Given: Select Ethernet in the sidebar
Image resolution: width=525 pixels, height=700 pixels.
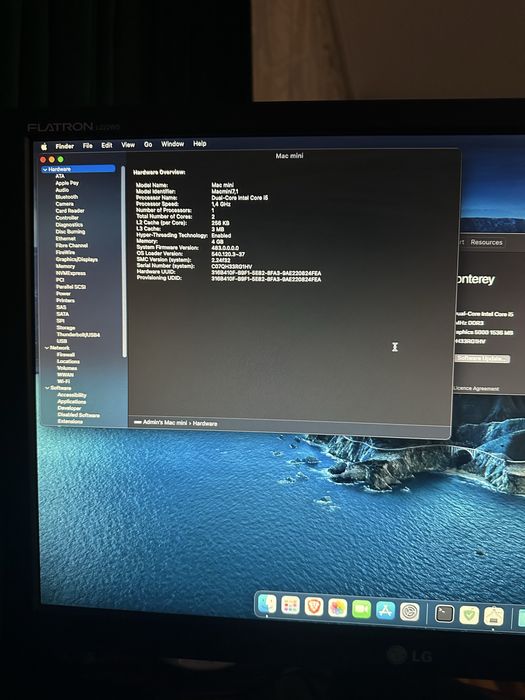Looking at the screenshot, I should (66, 238).
